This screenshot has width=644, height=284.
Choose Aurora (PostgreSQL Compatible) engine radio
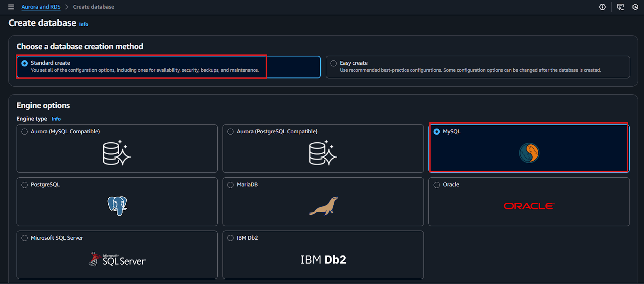[x=231, y=132]
